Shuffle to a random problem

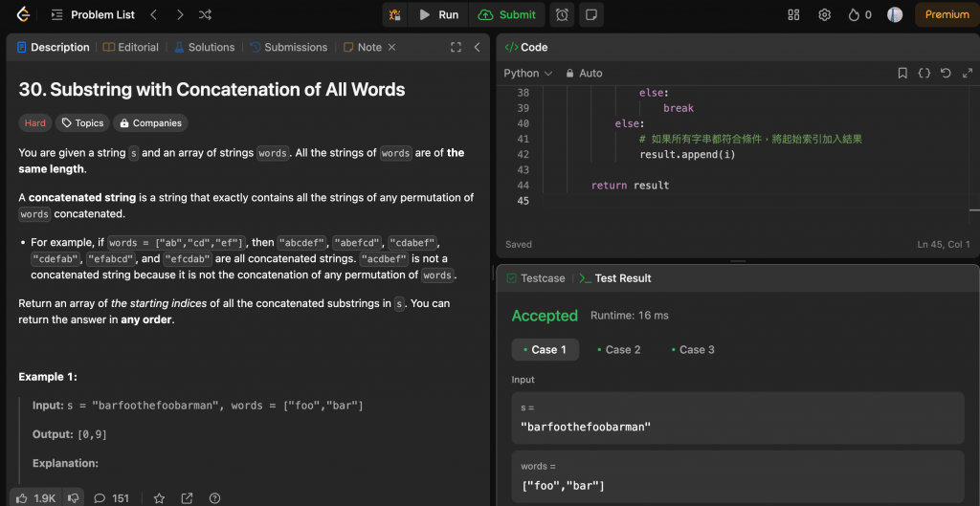pos(205,14)
